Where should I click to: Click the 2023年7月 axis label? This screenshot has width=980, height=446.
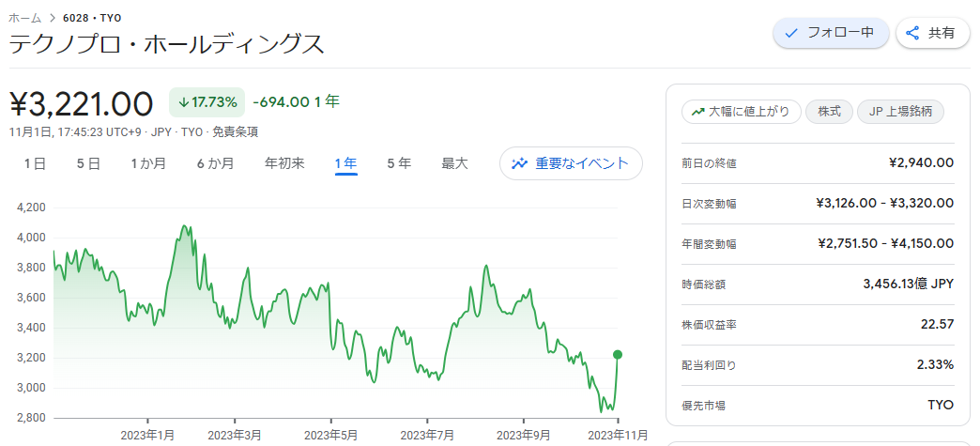427,434
